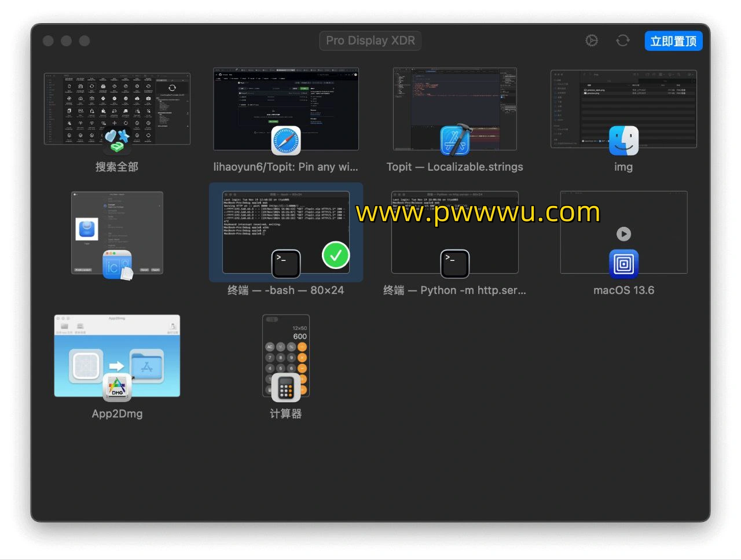Refresh the window list with the reload icon
The image size is (741, 560).
point(623,40)
